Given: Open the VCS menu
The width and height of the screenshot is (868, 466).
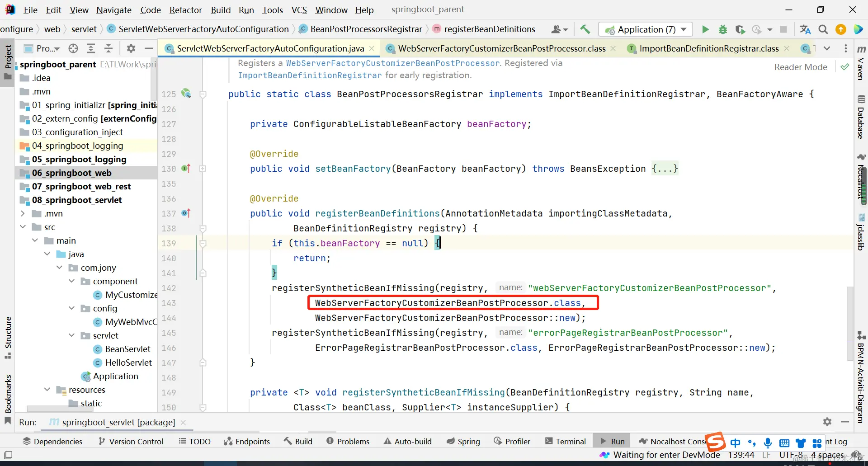Looking at the screenshot, I should [x=299, y=9].
